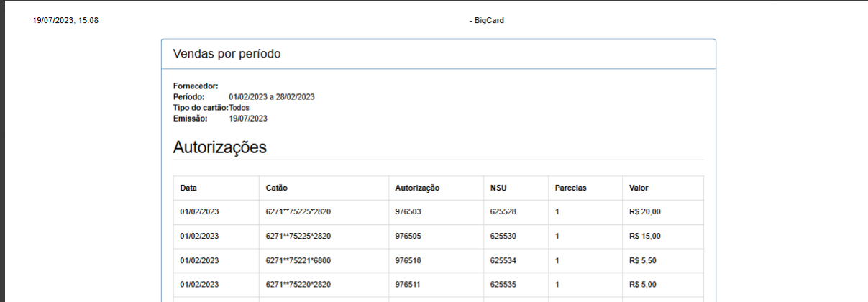Click the Parcelas column header
The width and height of the screenshot is (868, 302).
click(x=571, y=188)
